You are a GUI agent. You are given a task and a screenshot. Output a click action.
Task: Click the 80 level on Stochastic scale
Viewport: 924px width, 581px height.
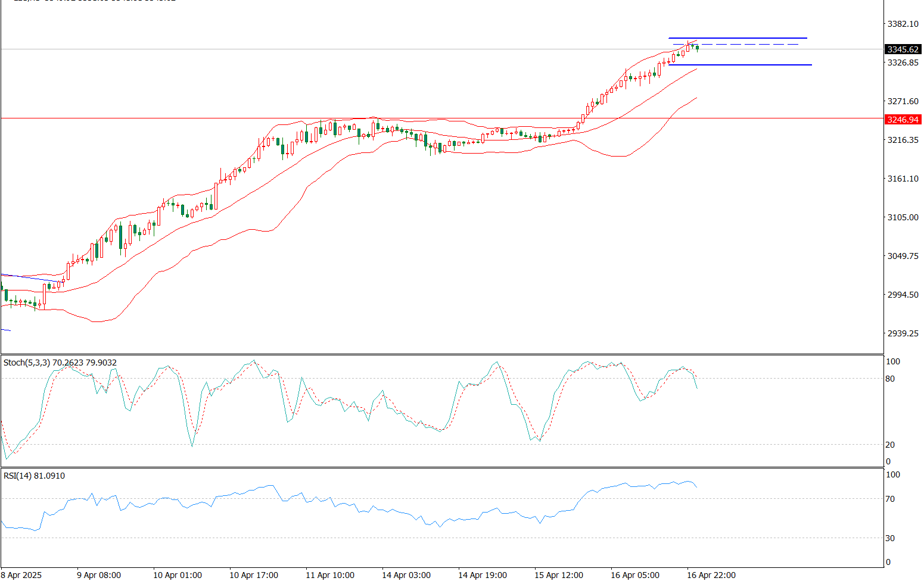coord(890,379)
